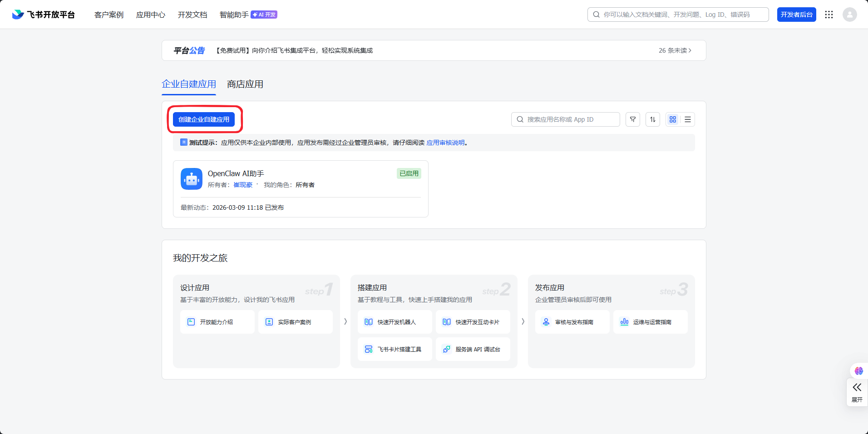This screenshot has width=868, height=434.
Task: Switch to grid card view
Action: (673, 119)
